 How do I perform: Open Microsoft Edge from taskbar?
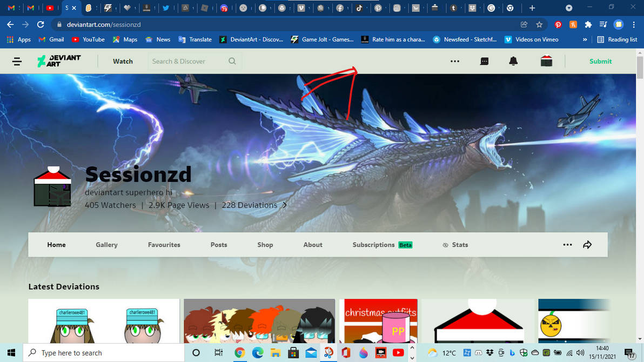(x=258, y=353)
